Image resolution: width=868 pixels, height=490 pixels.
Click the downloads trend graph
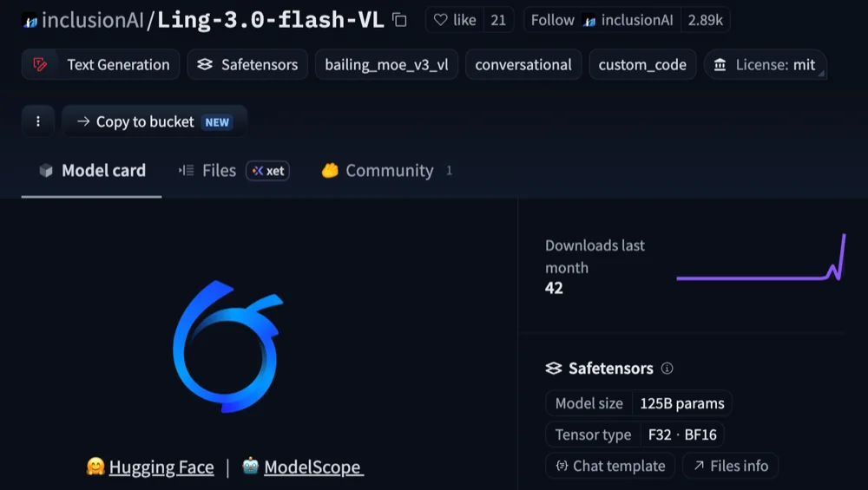(x=761, y=258)
